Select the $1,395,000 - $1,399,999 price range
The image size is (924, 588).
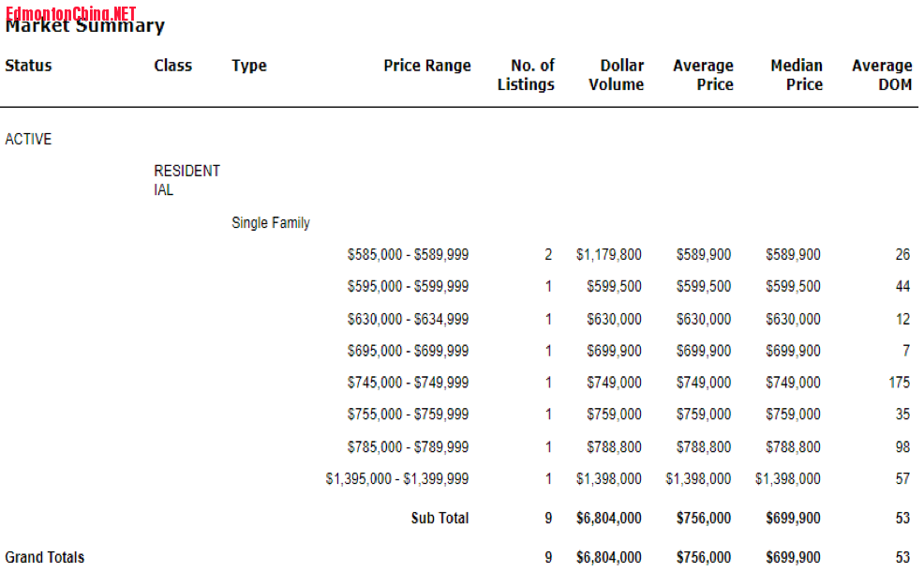pos(397,479)
